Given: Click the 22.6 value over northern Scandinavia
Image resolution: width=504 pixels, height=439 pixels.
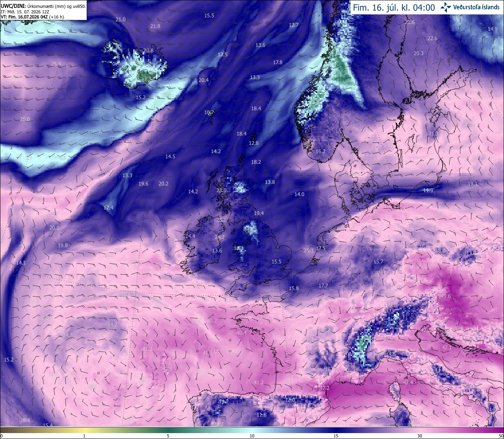Looking at the screenshot, I should coord(432,39).
